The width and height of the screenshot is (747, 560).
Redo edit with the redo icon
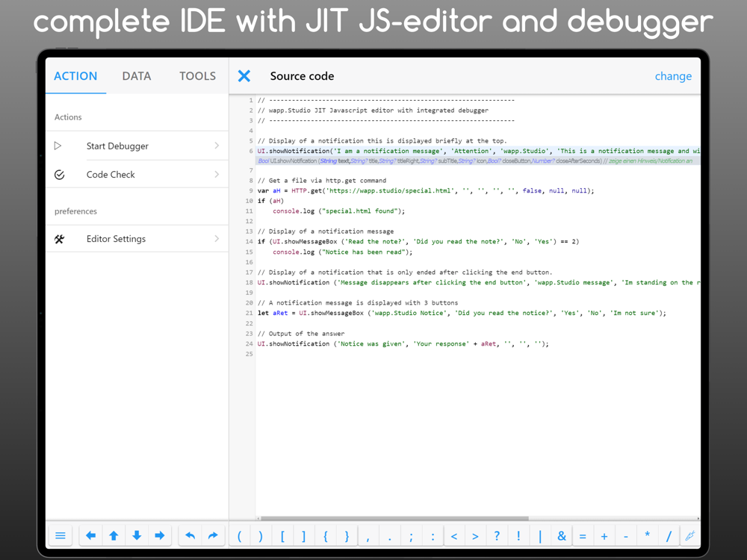click(x=213, y=535)
